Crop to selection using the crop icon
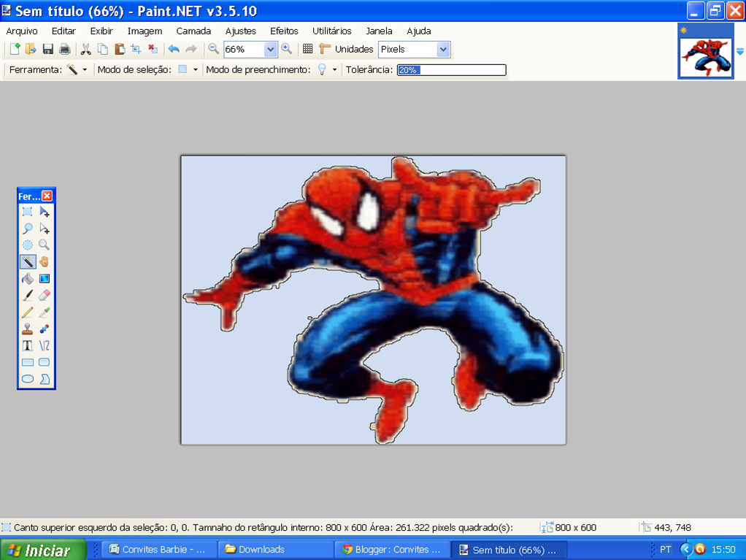The width and height of the screenshot is (746, 560). [x=136, y=49]
